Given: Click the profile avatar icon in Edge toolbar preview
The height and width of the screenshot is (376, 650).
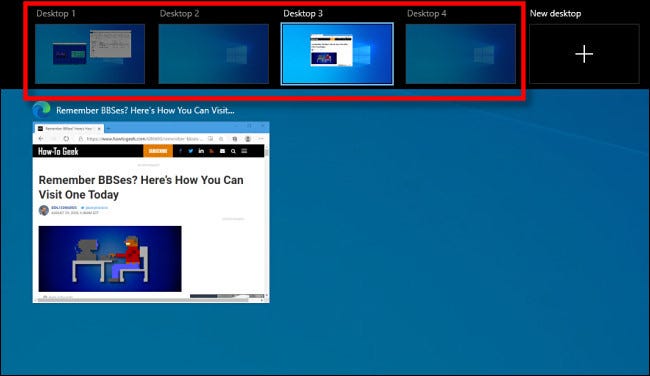Looking at the screenshot, I should coord(248,139).
